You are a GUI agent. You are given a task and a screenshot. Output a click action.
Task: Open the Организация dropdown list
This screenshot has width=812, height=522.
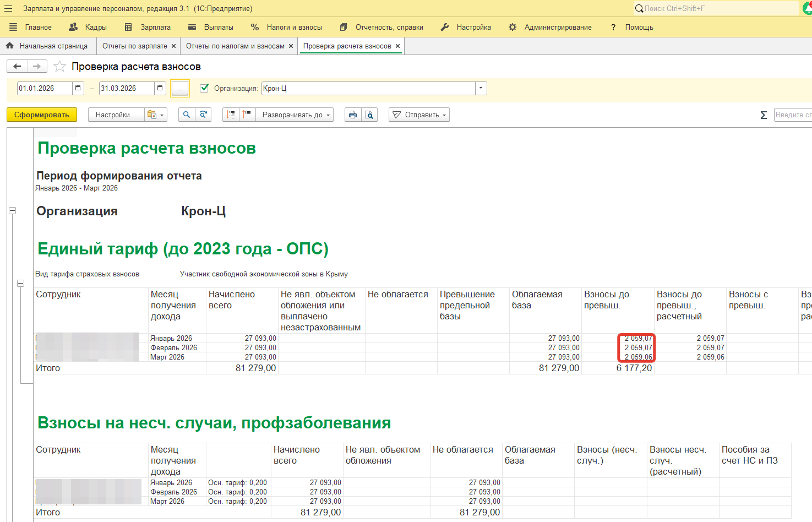coord(481,88)
